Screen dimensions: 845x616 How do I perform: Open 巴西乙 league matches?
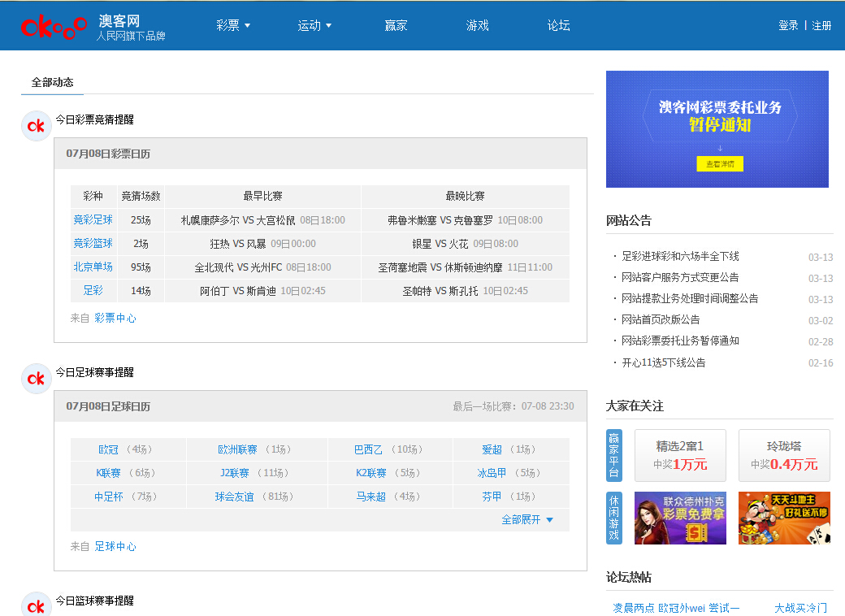[x=368, y=449]
